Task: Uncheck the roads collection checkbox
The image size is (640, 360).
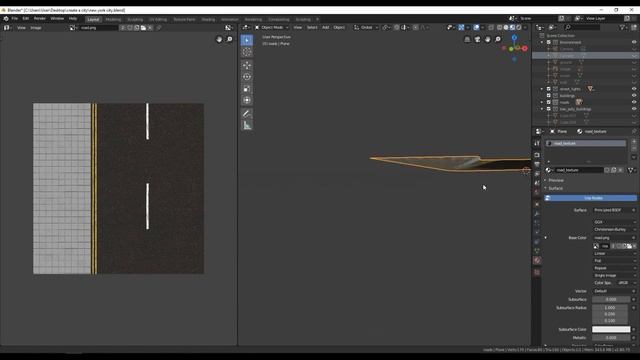Action: pos(549,102)
